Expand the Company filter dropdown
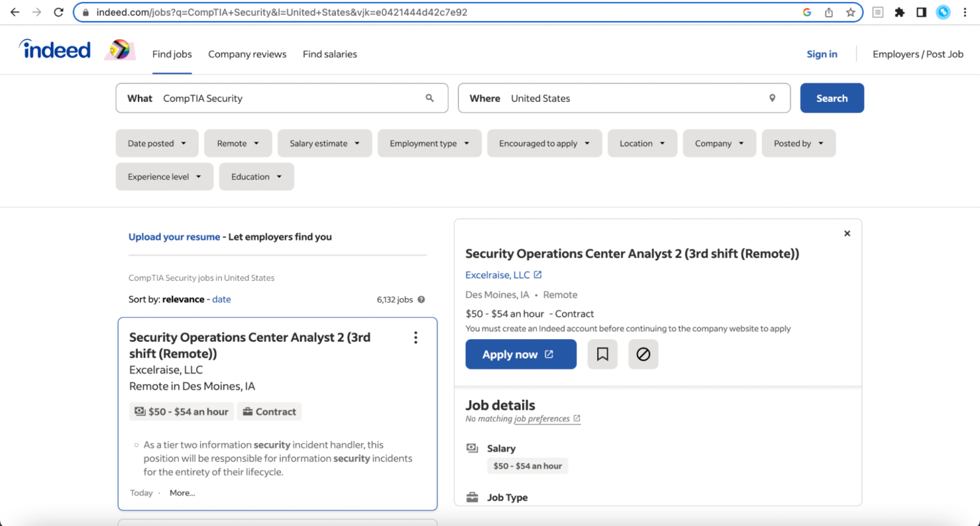 point(719,144)
